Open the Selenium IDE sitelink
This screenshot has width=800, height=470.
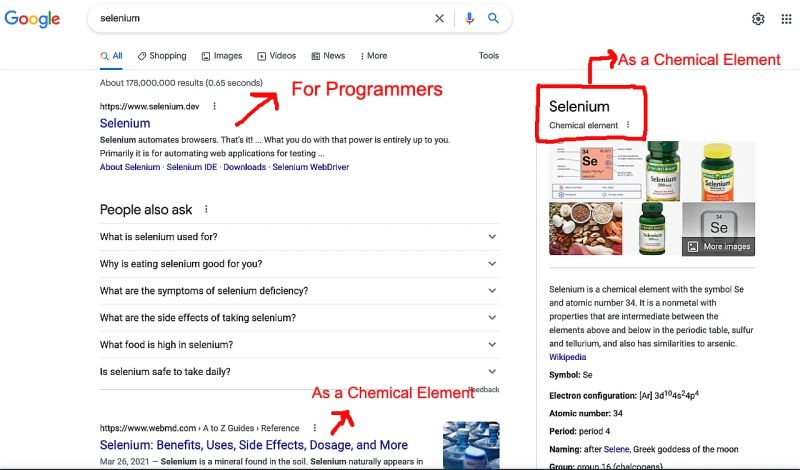192,167
